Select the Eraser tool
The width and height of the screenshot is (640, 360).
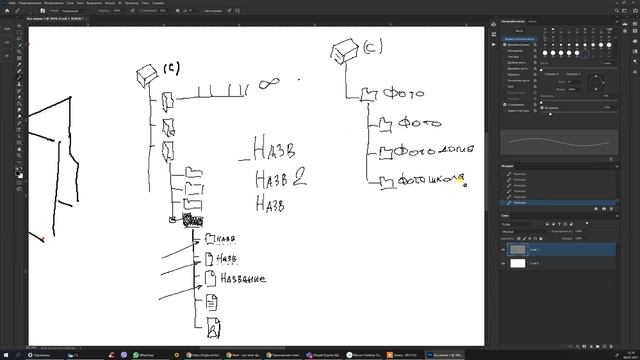point(19,97)
